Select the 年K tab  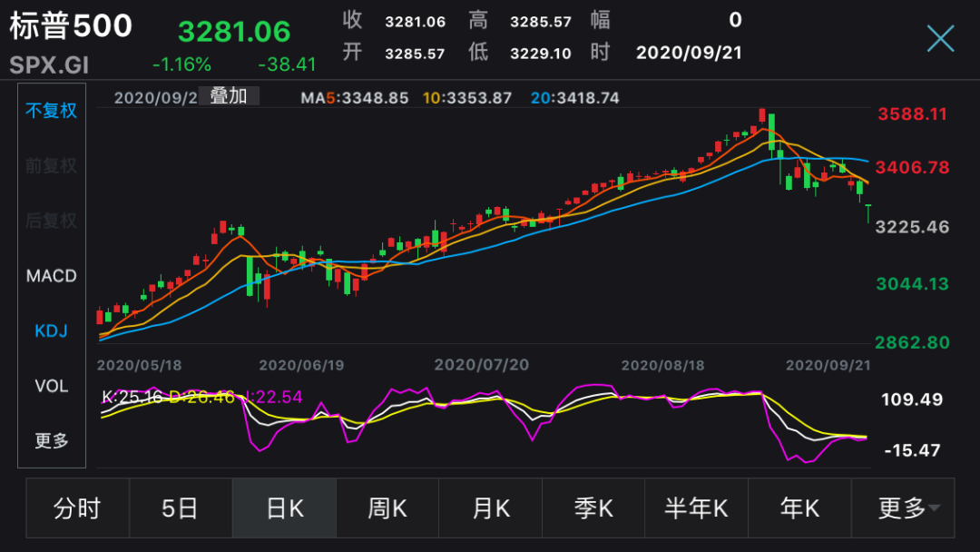(x=799, y=508)
